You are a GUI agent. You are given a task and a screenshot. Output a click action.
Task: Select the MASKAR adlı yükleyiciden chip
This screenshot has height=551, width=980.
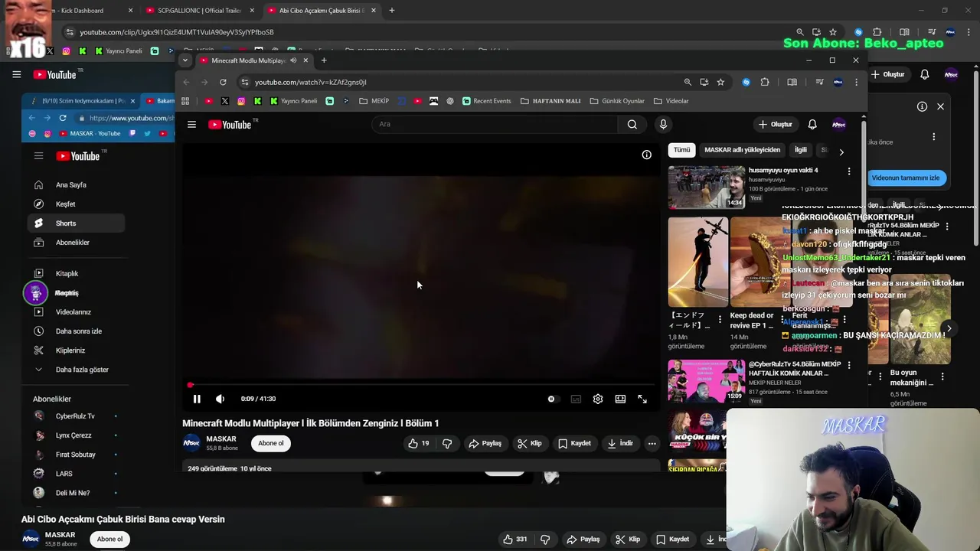pos(742,150)
